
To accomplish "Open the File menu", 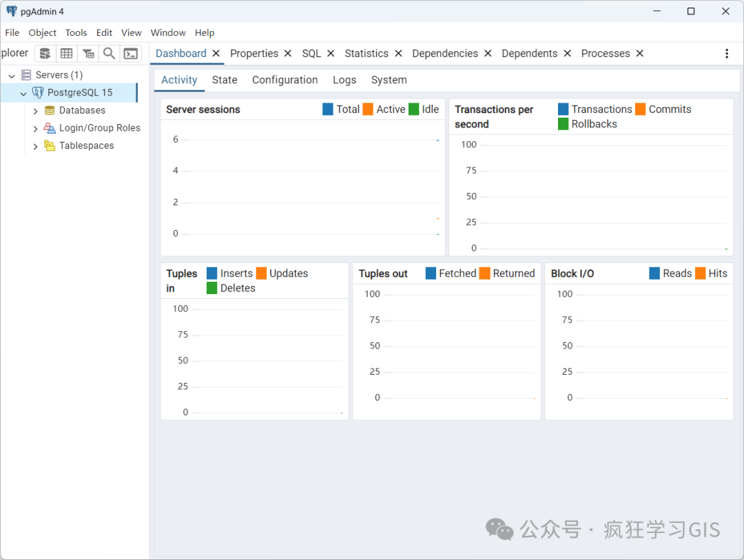I will (x=12, y=33).
